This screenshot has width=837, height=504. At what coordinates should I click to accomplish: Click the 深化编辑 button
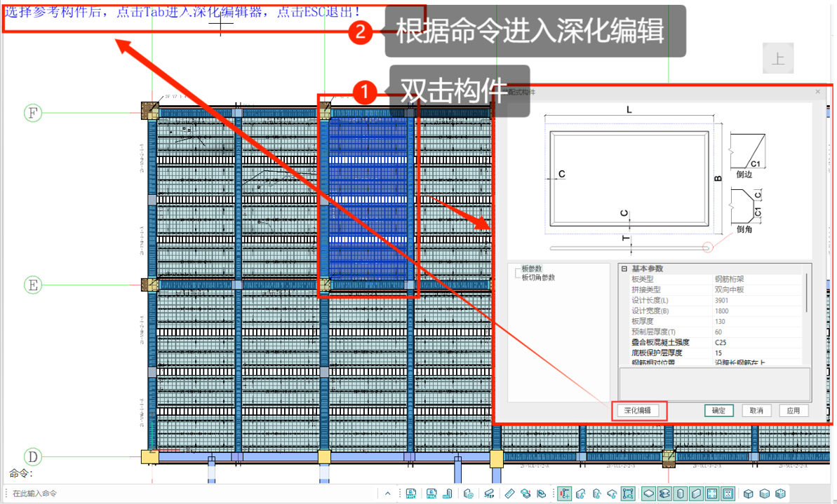[638, 411]
